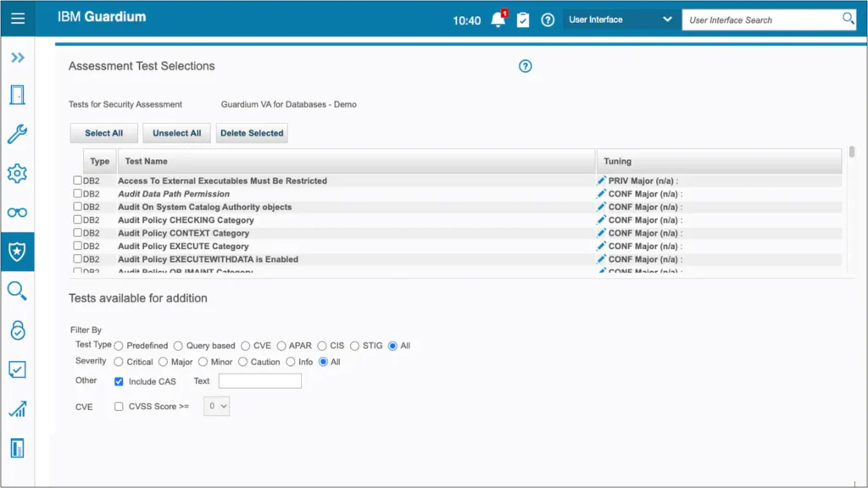Click the Select All button
Screen dimensions: 868x488
[103, 133]
